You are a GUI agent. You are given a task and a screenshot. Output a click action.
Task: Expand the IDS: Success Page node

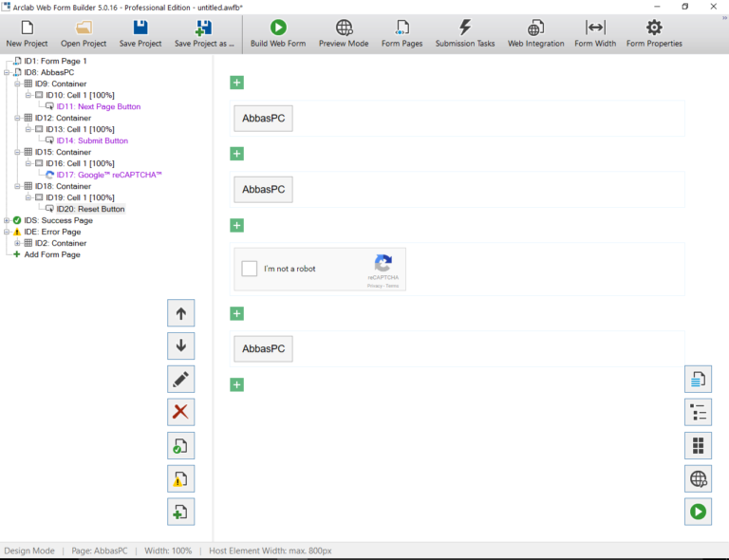(7, 220)
